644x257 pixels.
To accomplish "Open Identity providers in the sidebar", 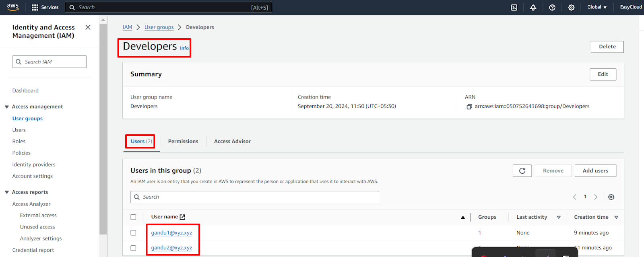I will pyautogui.click(x=34, y=164).
